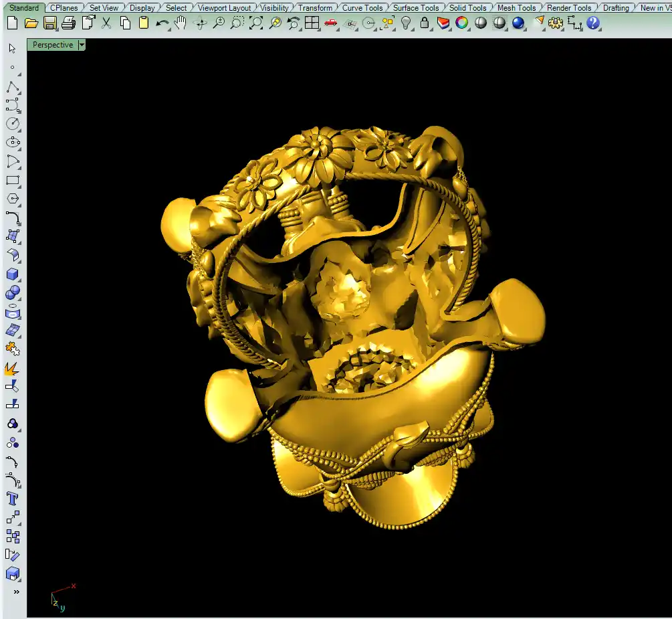Open the Surface Tools tab
Screen dimensions: 672x619
[416, 8]
